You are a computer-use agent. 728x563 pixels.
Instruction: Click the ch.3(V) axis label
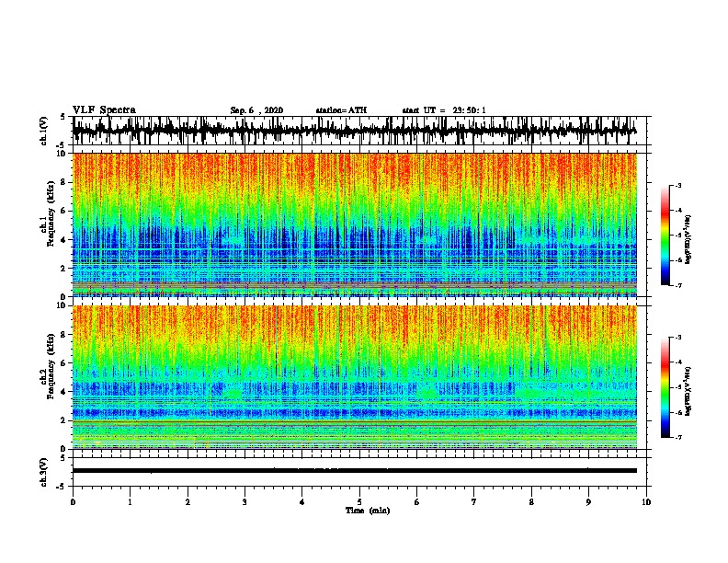tap(44, 472)
